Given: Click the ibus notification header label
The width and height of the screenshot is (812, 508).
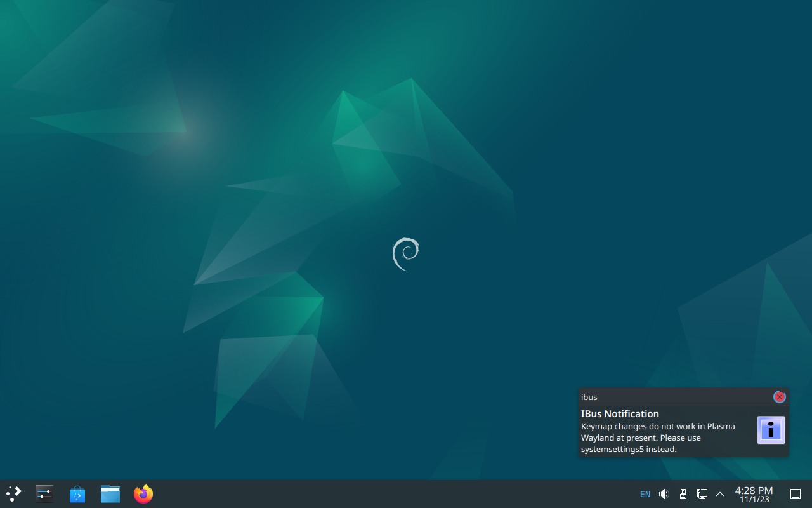Looking at the screenshot, I should pos(589,397).
